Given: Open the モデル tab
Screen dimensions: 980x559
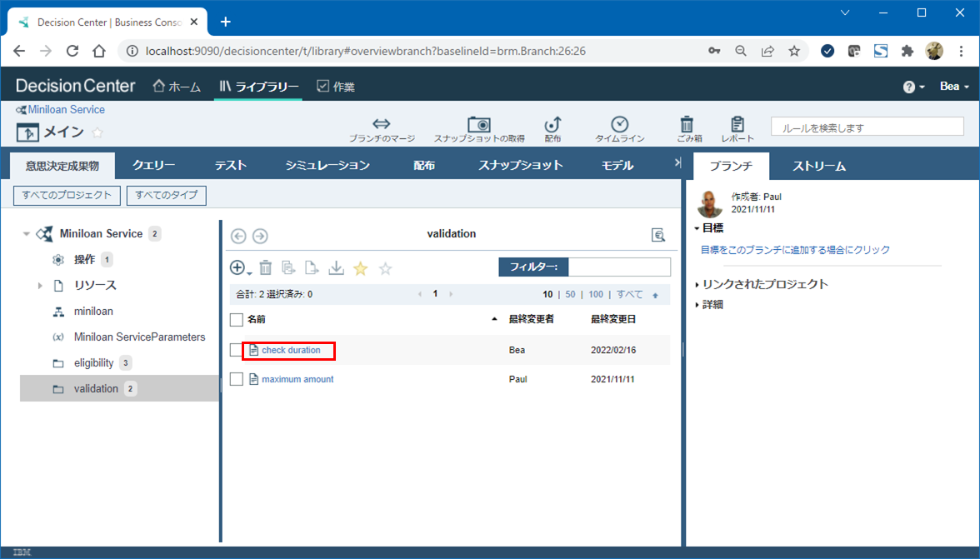Looking at the screenshot, I should coord(617,166).
